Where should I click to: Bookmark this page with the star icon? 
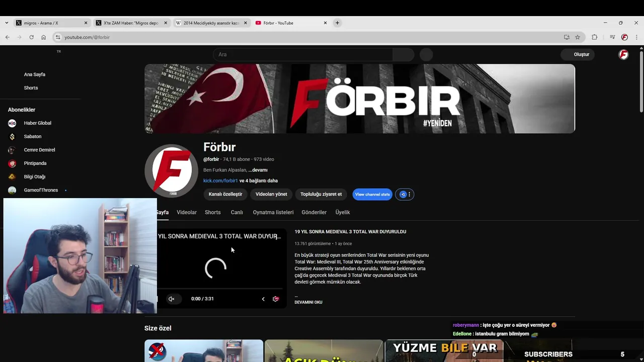pyautogui.click(x=578, y=37)
